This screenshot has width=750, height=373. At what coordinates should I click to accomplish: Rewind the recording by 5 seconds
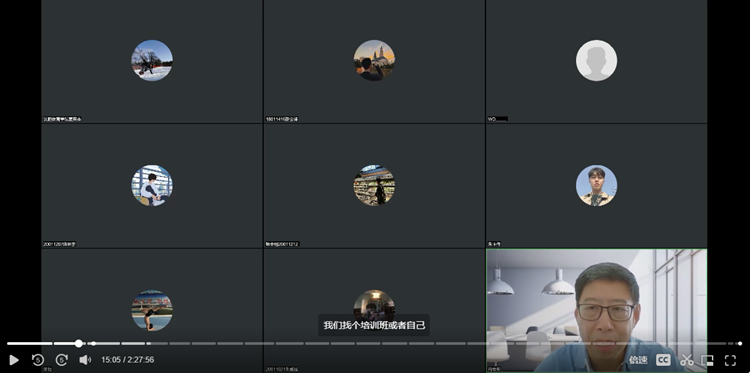pyautogui.click(x=38, y=360)
